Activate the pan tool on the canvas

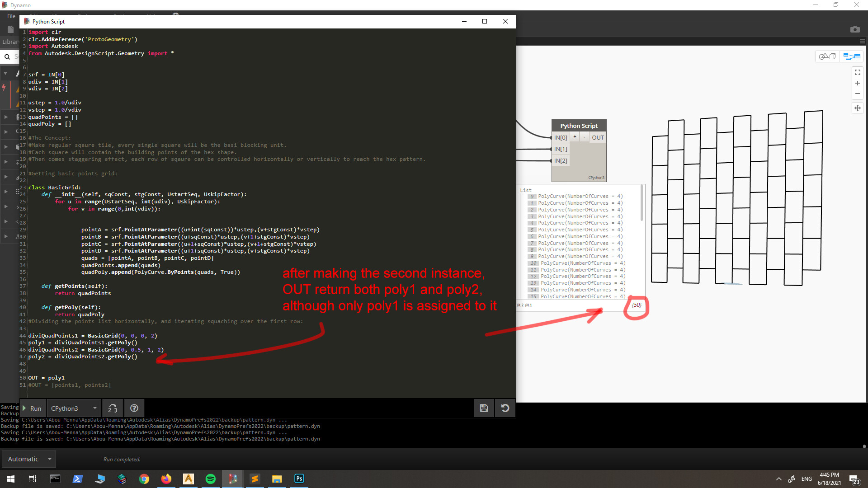858,108
